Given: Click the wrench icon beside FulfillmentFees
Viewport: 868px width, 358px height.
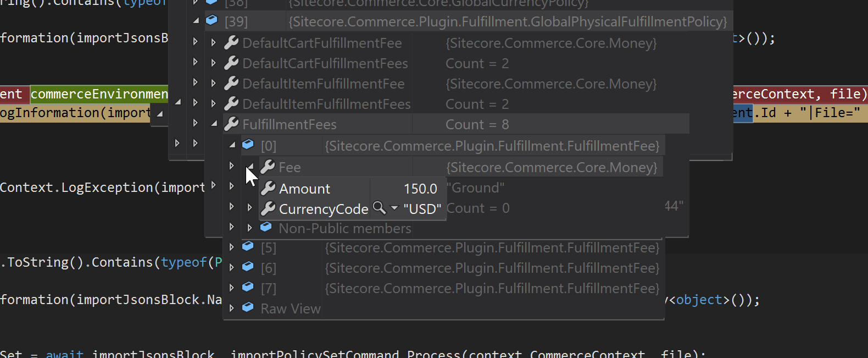Looking at the screenshot, I should tap(231, 124).
